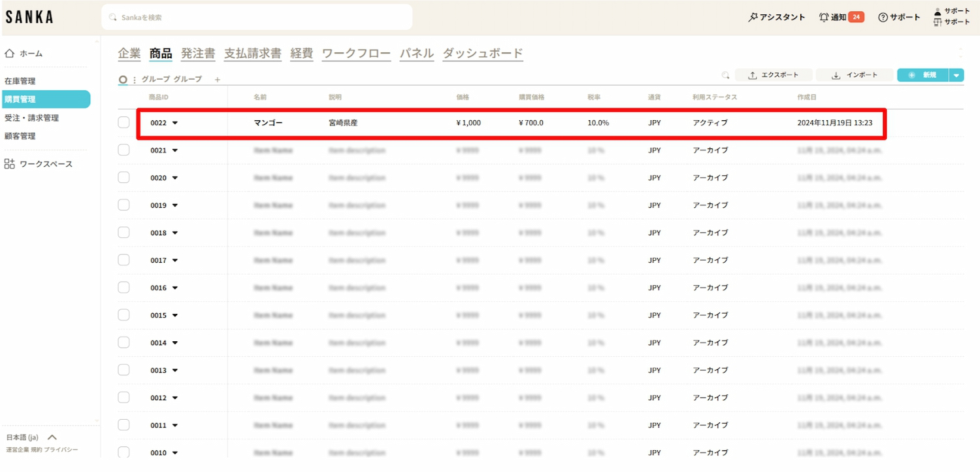This screenshot has width=980, height=472.
Task: Open the caret menu for product 0020
Action: [x=175, y=178]
